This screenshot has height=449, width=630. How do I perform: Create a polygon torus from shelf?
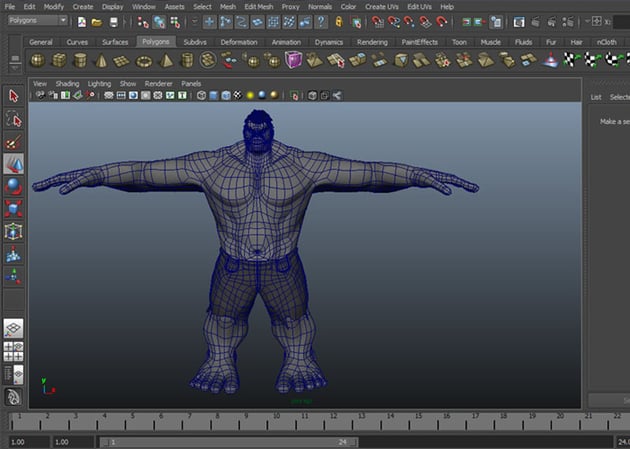coord(143,61)
